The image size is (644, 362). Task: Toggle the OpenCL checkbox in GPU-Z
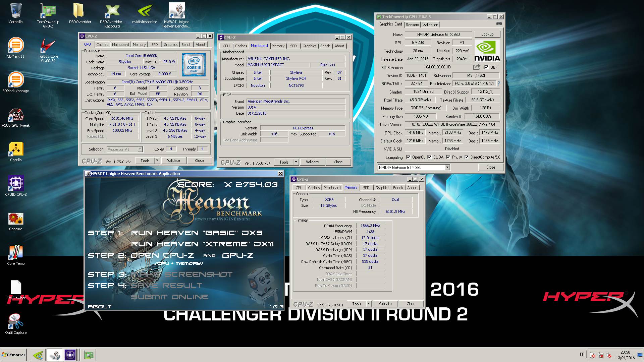click(x=408, y=157)
